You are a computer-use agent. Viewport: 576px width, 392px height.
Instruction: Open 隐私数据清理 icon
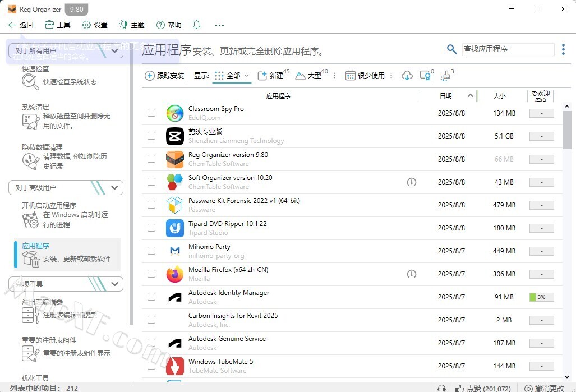(30, 162)
